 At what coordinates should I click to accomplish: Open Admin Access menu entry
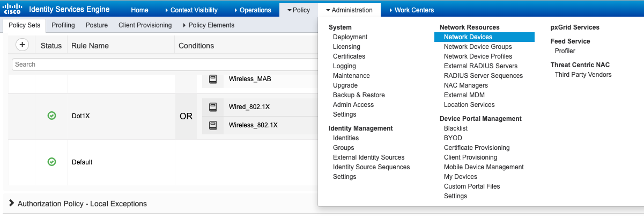(353, 105)
